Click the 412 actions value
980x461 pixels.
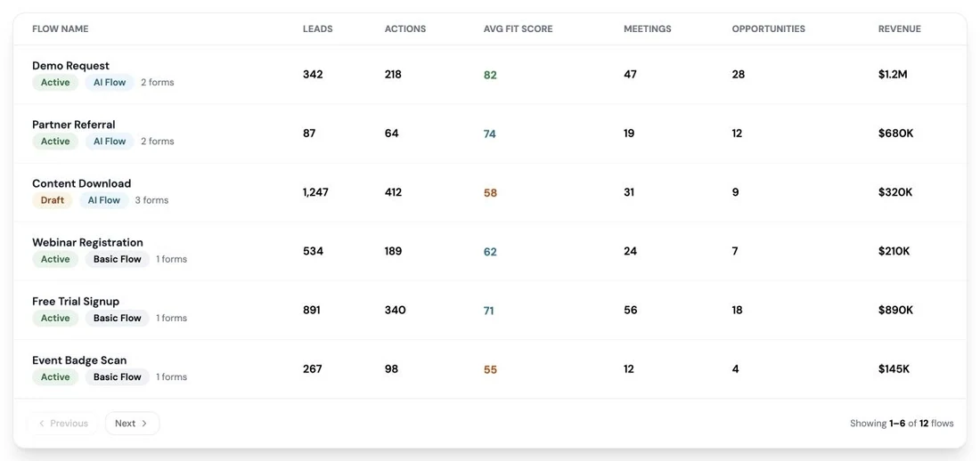(393, 192)
